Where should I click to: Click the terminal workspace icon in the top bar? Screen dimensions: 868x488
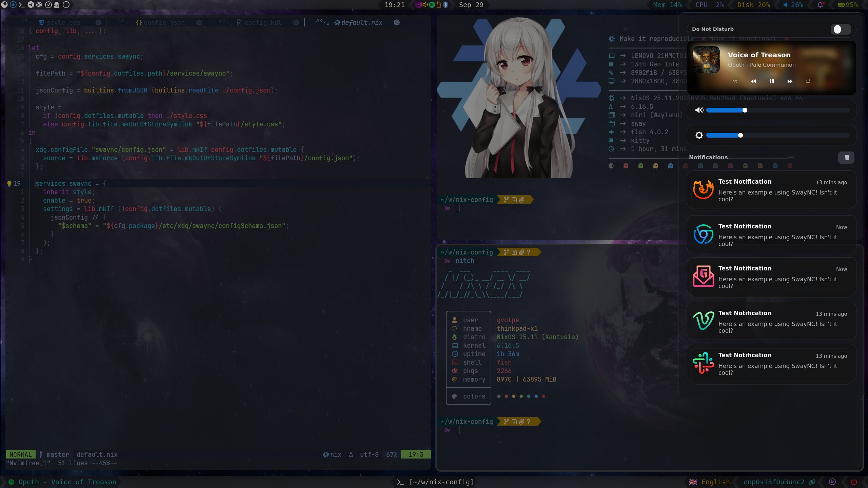(x=22, y=5)
